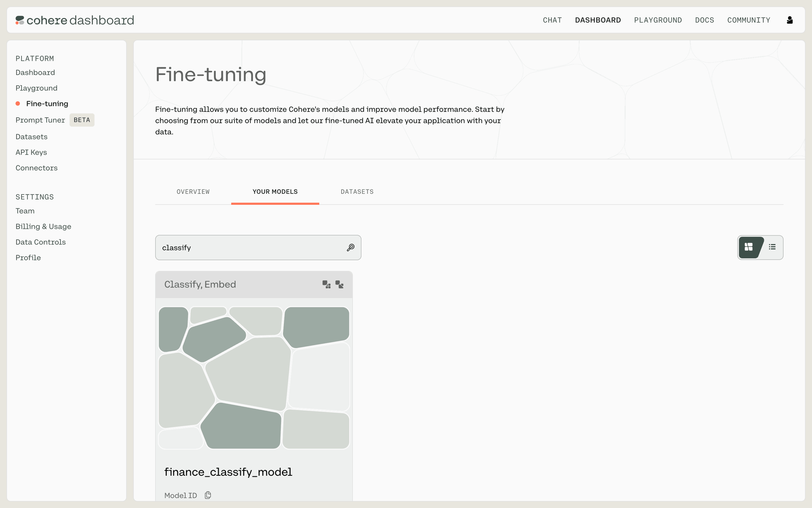Open Datasets in the sidebar
The width and height of the screenshot is (812, 508).
(31, 137)
